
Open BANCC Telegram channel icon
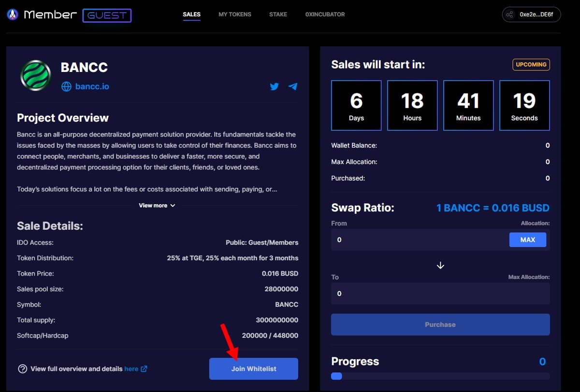(x=292, y=86)
